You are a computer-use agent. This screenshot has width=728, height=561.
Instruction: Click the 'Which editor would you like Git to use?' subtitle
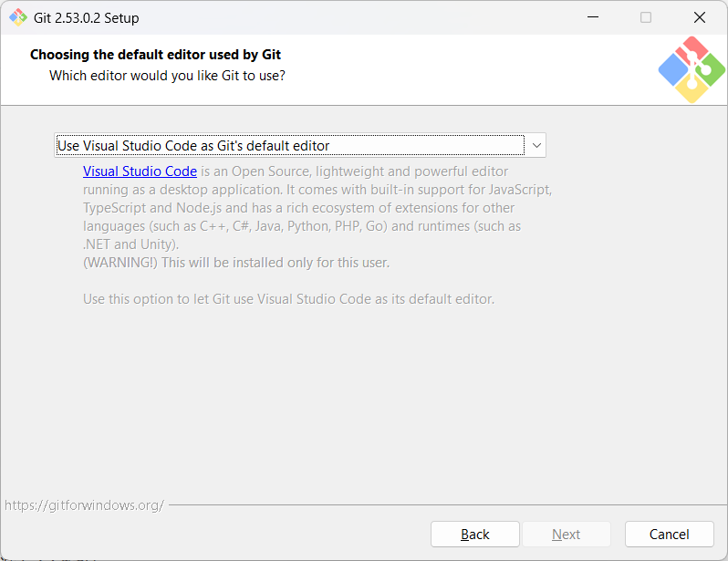[167, 75]
